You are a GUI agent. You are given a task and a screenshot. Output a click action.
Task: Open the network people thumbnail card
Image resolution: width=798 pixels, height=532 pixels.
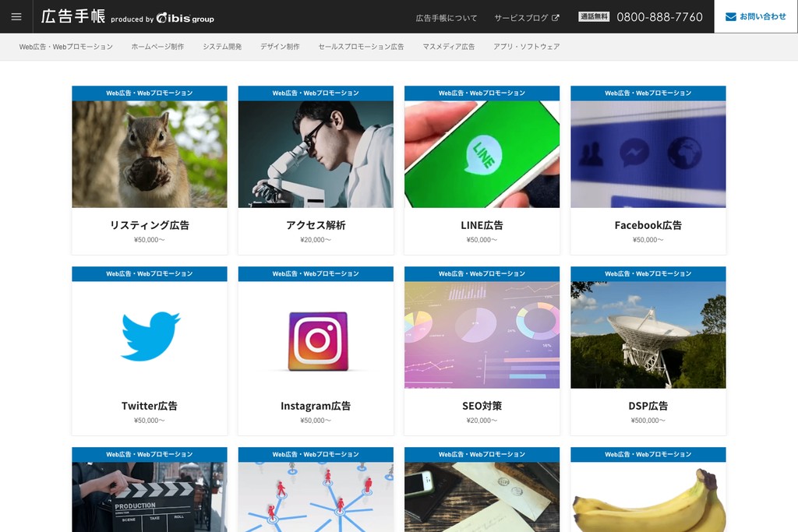click(316, 497)
